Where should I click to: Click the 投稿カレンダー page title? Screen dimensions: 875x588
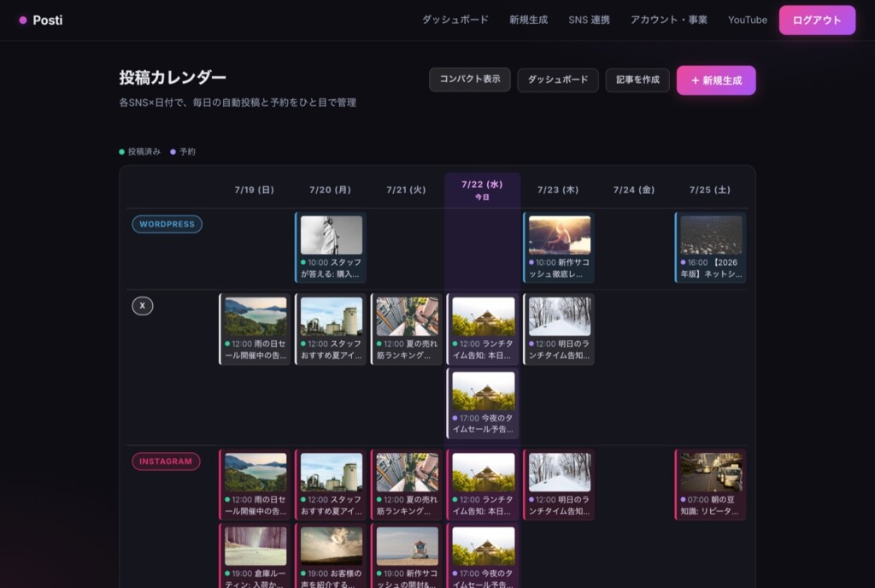173,78
